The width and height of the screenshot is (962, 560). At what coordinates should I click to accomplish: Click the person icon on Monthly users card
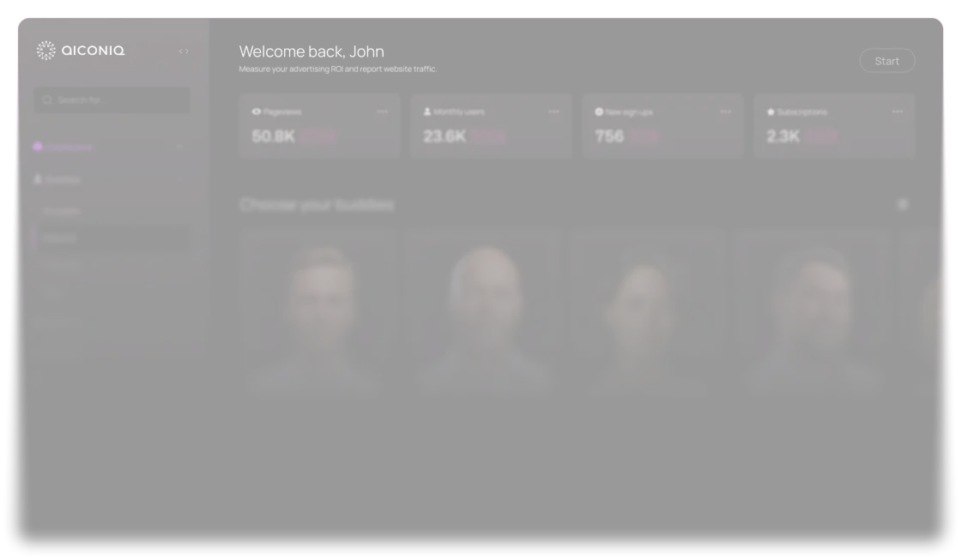pos(427,111)
